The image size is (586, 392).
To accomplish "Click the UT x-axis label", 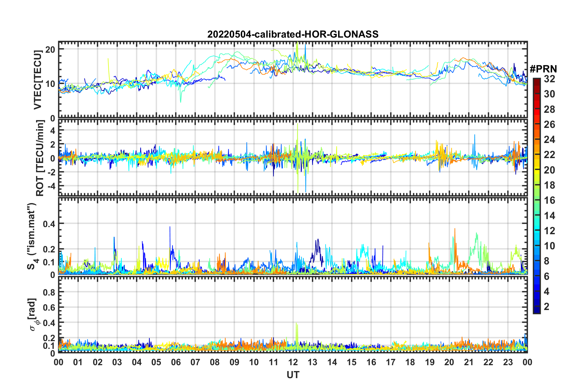I will point(293,375).
